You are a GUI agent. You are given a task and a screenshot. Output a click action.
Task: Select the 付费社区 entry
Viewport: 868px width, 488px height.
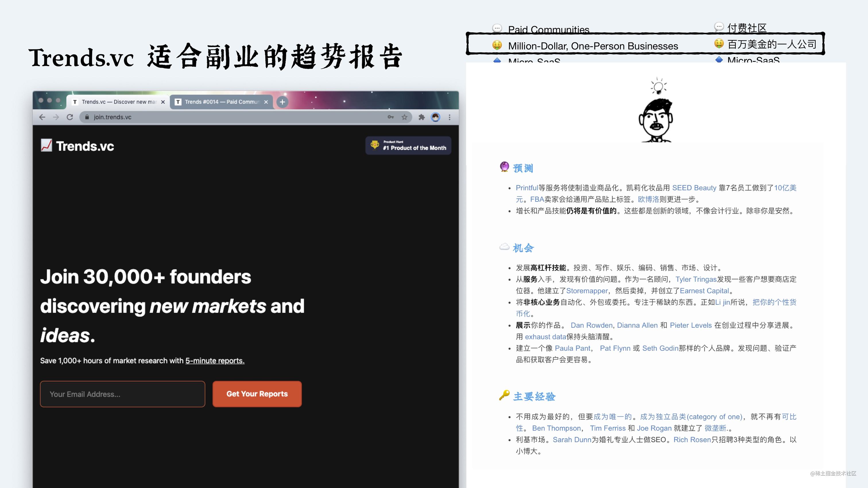pos(747,28)
